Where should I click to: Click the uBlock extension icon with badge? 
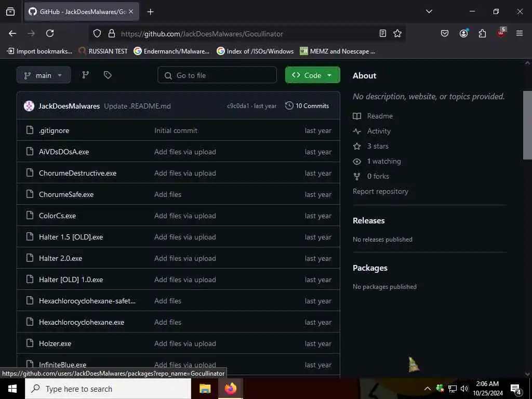coord(501,33)
